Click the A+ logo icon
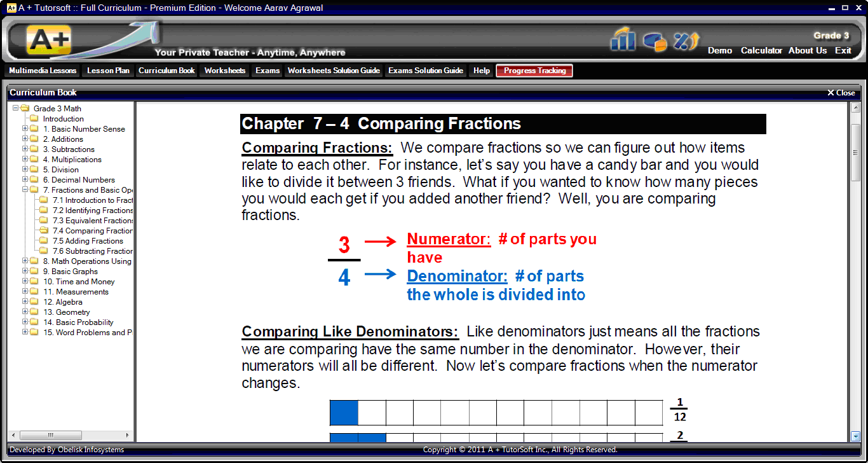The width and height of the screenshot is (868, 463). [x=48, y=40]
